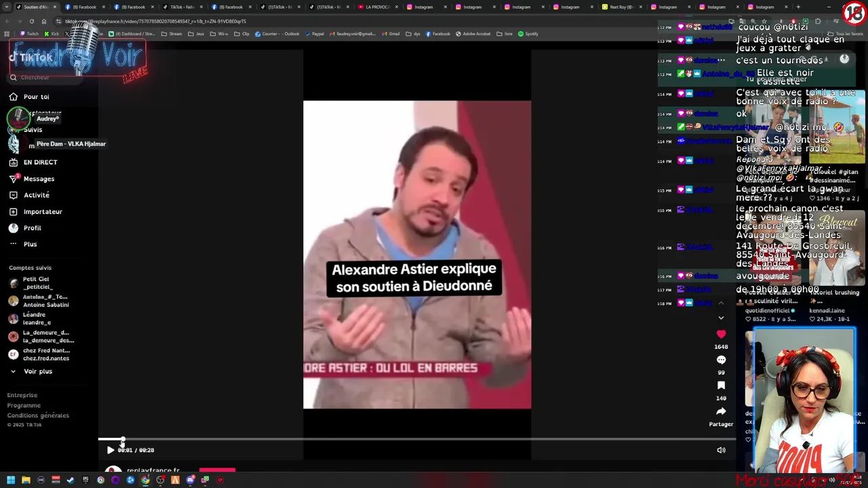This screenshot has height=488, width=868.
Task: Switch to the Reet Roy browser tab
Action: pos(620,7)
